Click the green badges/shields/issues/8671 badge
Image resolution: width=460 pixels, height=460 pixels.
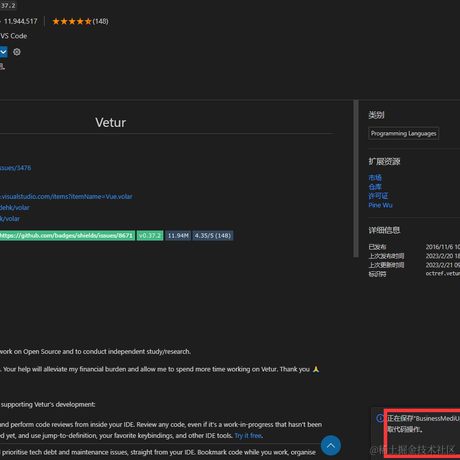click(x=67, y=236)
